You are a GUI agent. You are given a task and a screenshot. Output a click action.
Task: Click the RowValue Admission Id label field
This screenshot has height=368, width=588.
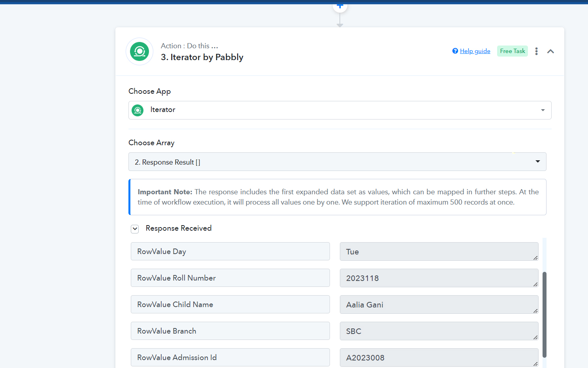click(x=230, y=358)
